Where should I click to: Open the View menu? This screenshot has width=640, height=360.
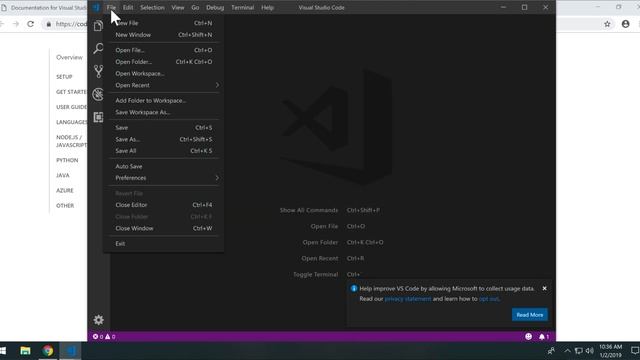point(178,7)
